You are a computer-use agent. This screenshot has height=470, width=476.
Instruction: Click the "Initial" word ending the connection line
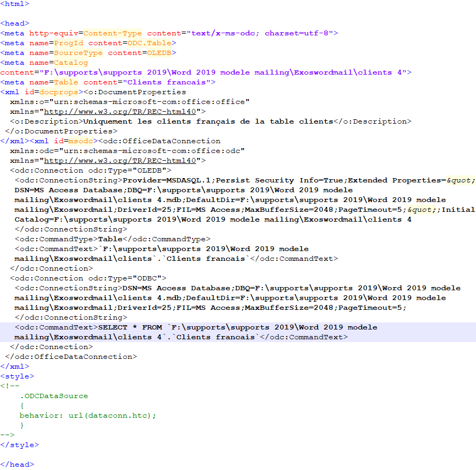click(458, 210)
